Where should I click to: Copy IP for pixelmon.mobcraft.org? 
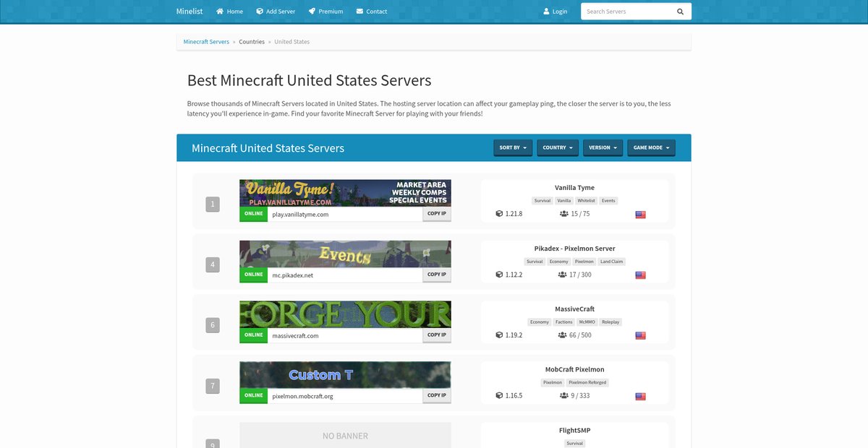coord(437,395)
